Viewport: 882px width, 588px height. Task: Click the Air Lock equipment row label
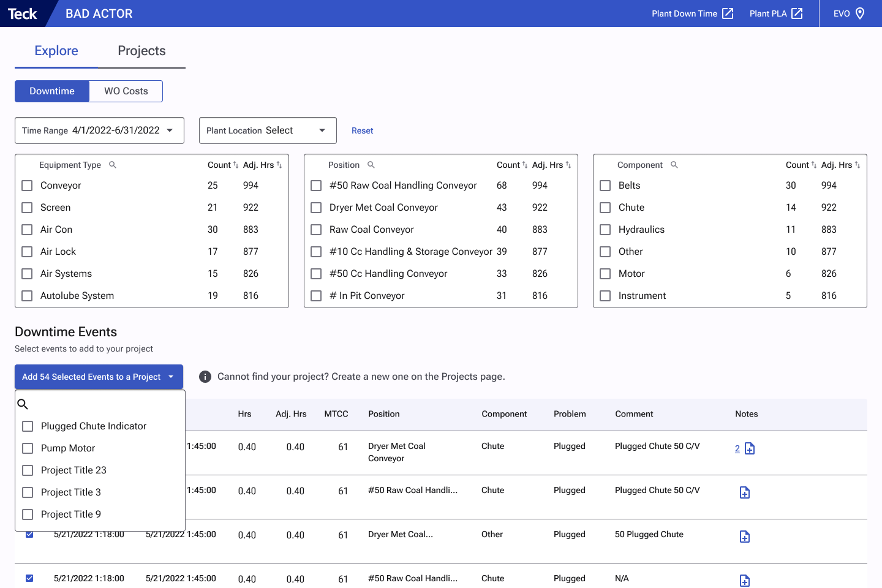click(58, 252)
